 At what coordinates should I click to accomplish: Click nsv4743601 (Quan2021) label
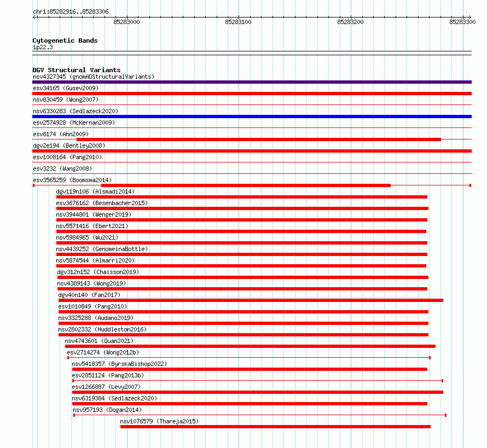(x=99, y=341)
